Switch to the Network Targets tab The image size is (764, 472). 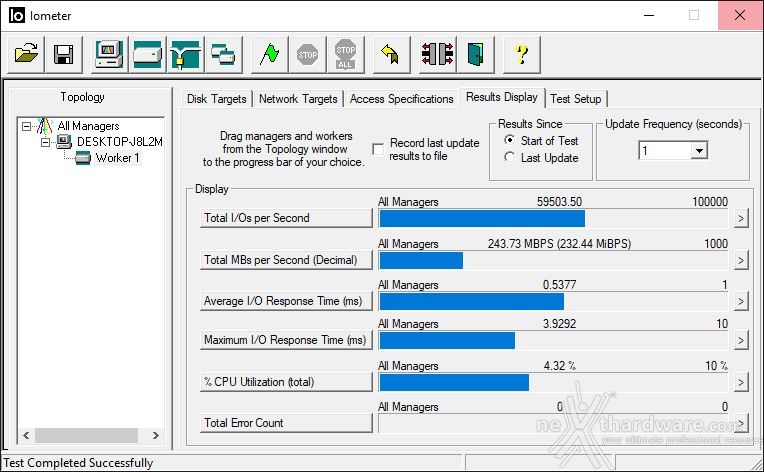point(298,99)
